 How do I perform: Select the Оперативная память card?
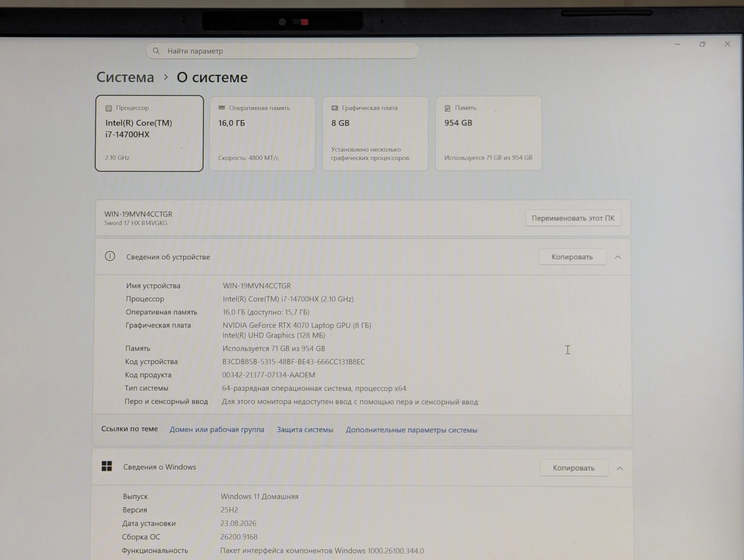[x=262, y=133]
